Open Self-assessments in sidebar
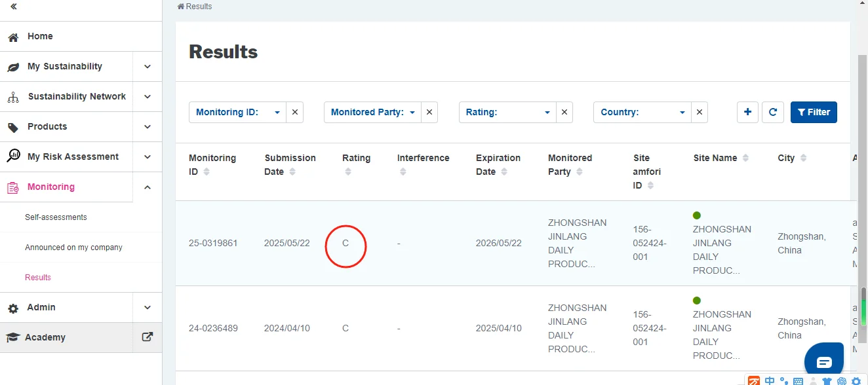 56,217
